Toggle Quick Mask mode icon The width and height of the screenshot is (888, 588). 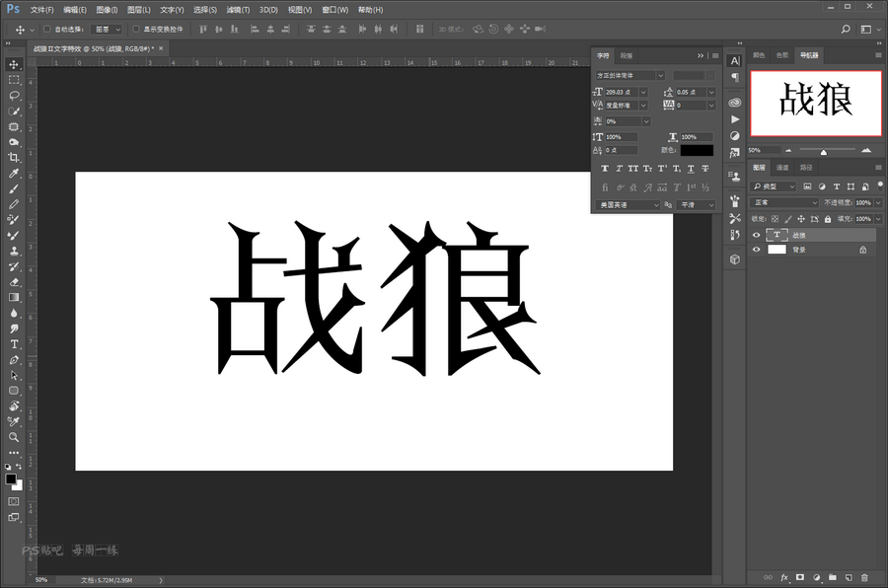point(14,501)
